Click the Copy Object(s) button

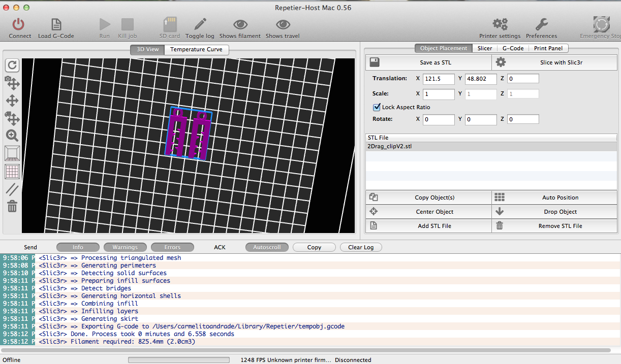428,197
